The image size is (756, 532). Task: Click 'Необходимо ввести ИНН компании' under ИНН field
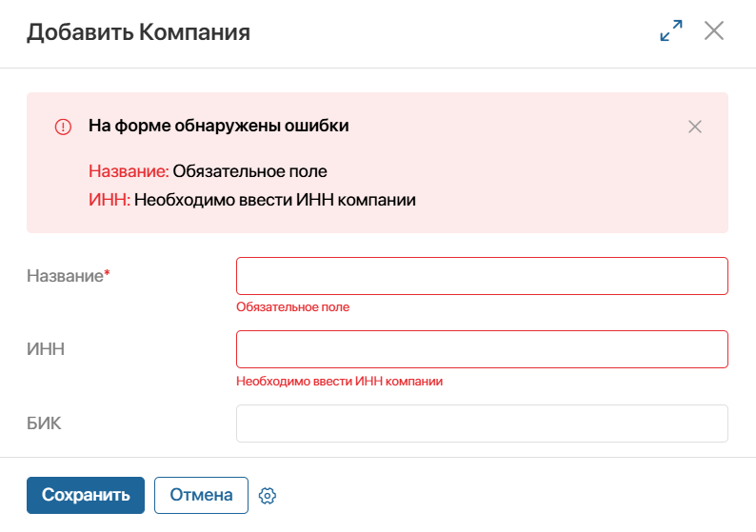tap(339, 382)
